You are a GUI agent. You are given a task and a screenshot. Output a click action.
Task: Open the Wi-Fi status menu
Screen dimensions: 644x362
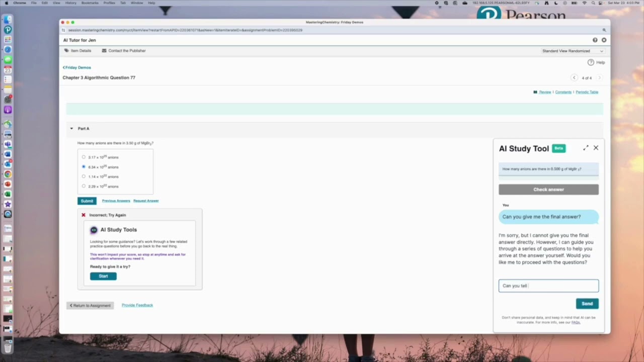[584, 3]
